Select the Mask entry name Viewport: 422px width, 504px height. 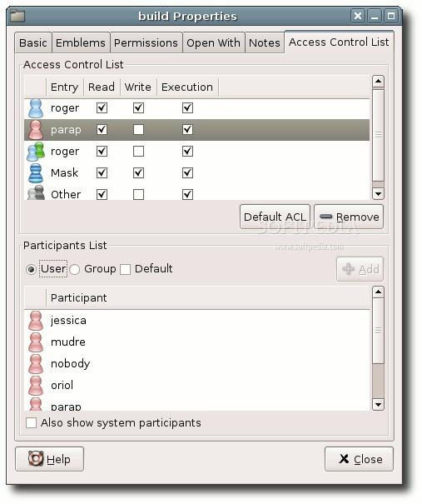point(65,173)
